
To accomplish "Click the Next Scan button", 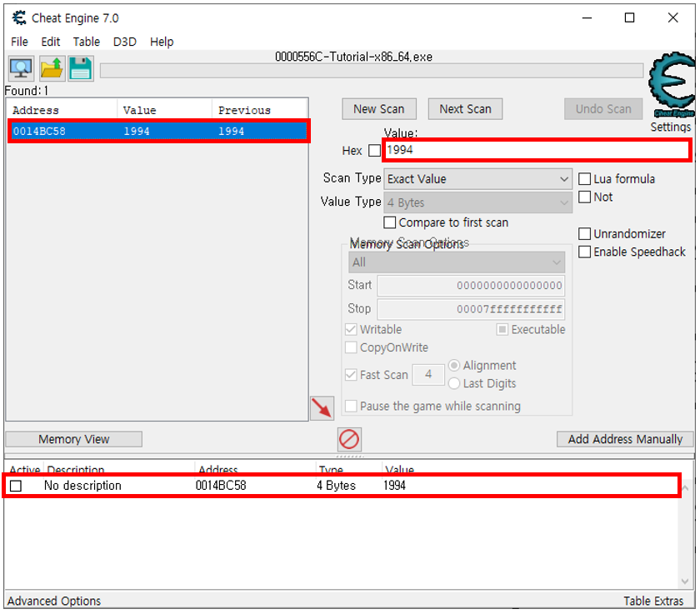I will click(x=465, y=109).
